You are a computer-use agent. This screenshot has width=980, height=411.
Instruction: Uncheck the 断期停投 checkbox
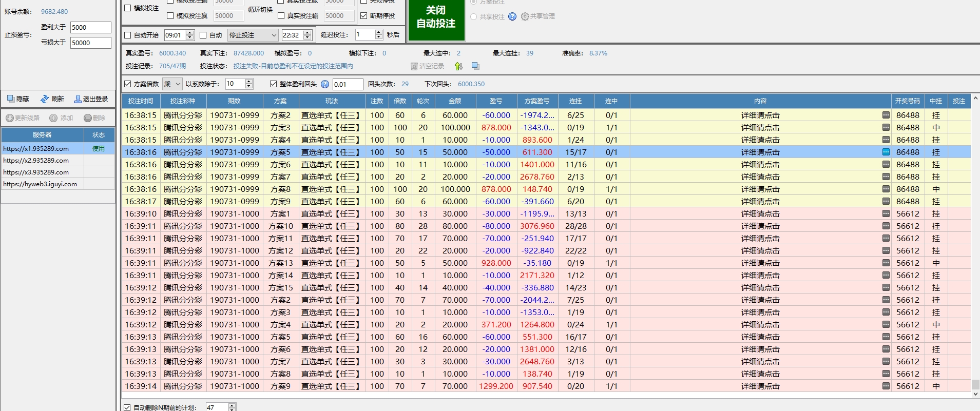click(364, 16)
